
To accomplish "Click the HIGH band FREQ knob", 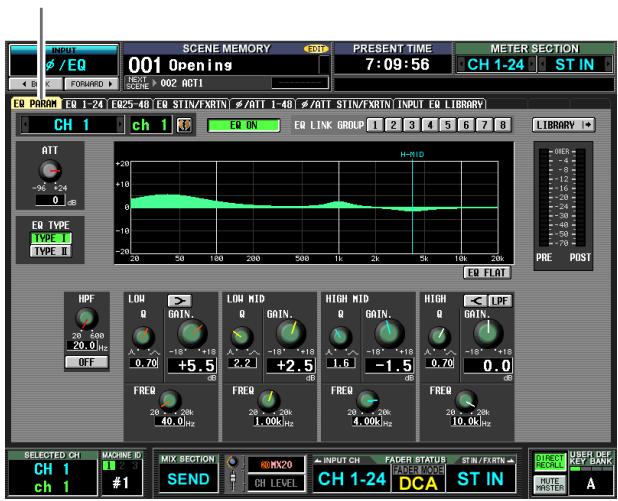I will pyautogui.click(x=466, y=400).
